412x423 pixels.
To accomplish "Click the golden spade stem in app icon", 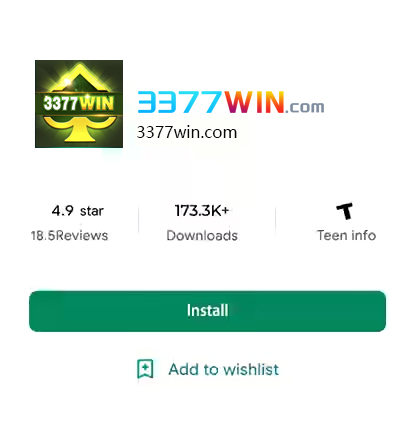I will [80, 133].
